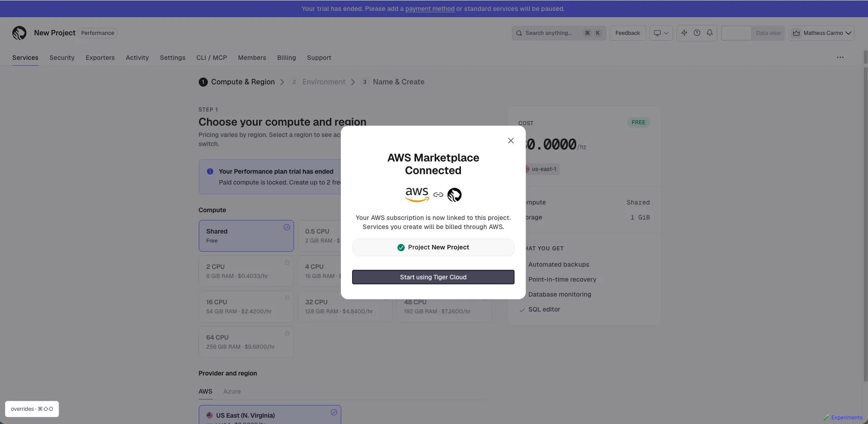Open the help question mark icon
Viewport: 868px width, 424px height.
(x=696, y=33)
